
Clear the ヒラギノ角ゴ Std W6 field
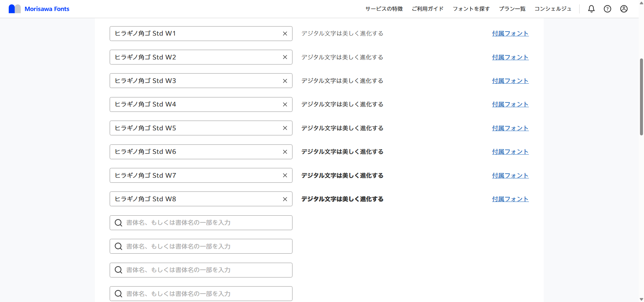pos(285,152)
